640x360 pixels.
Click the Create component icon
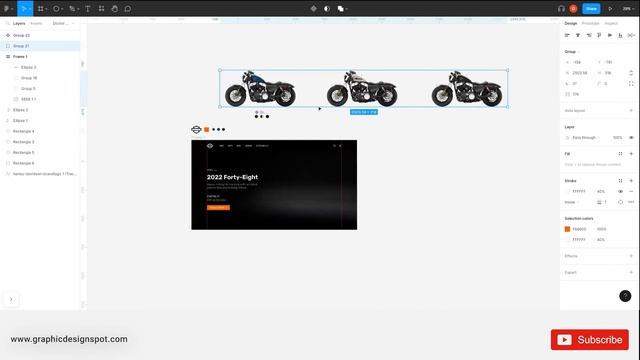(x=313, y=9)
